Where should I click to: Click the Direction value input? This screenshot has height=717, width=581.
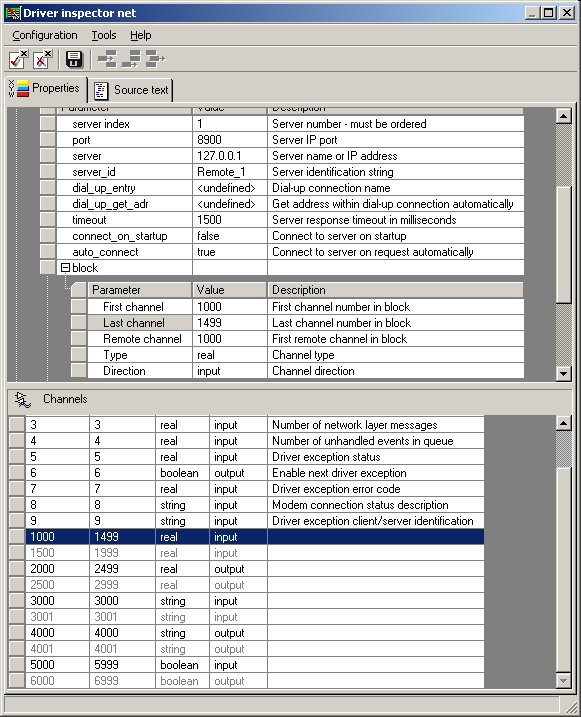[x=230, y=371]
